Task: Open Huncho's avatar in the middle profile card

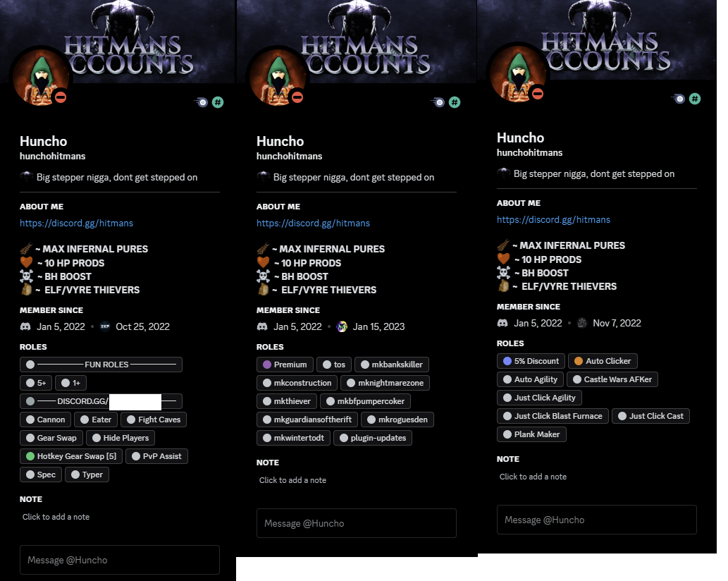Action: (x=278, y=77)
